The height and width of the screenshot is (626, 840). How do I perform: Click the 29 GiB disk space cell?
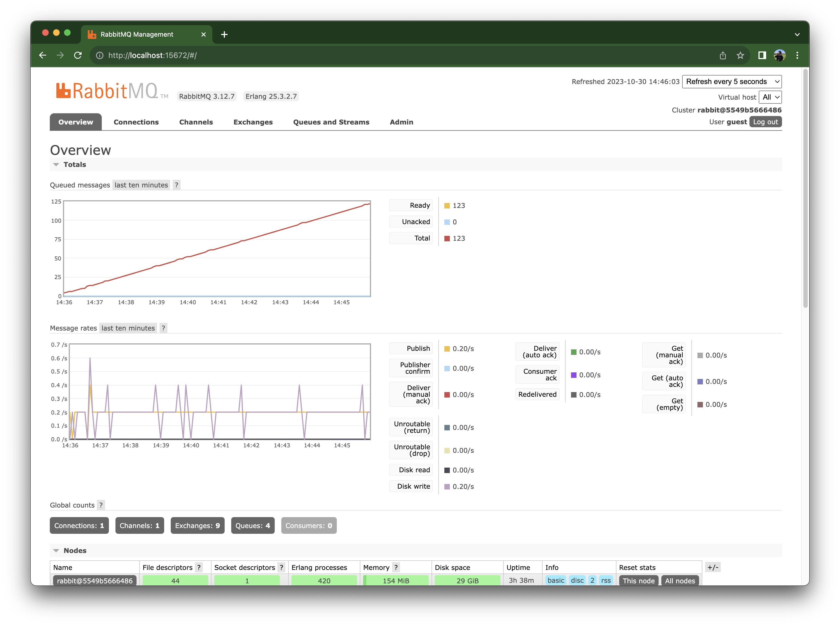click(468, 581)
